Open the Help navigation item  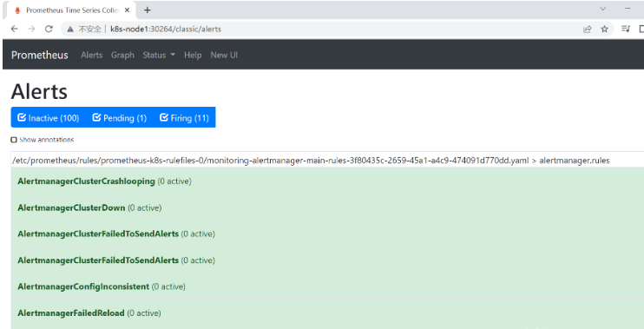pyautogui.click(x=193, y=55)
